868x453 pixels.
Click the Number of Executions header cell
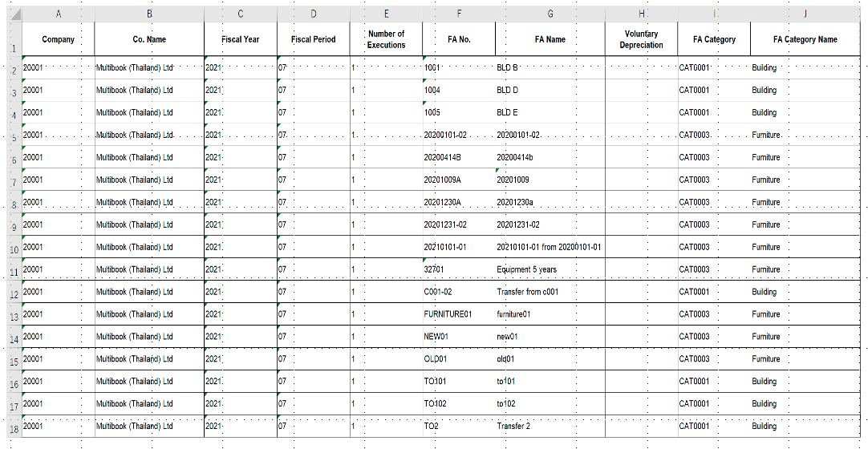(387, 39)
